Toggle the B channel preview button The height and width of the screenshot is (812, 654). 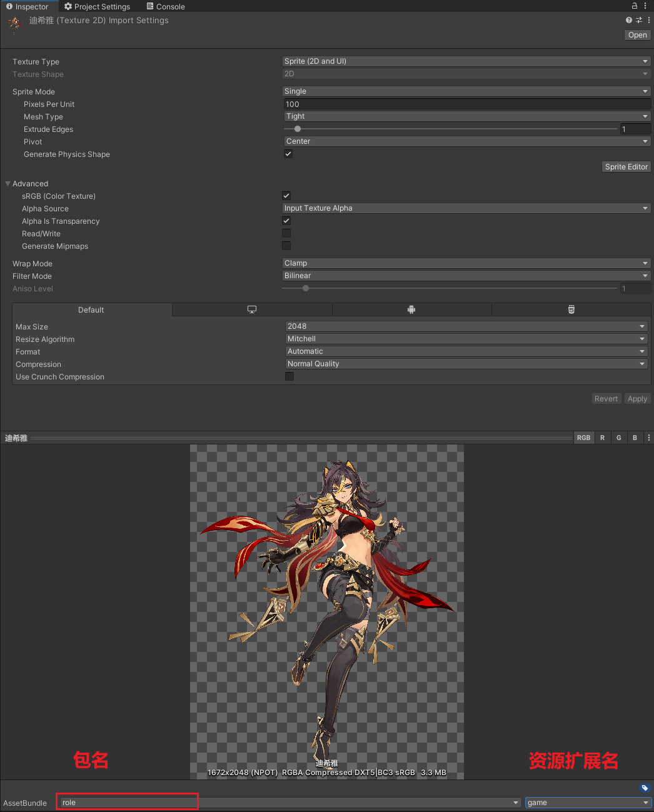coord(635,438)
